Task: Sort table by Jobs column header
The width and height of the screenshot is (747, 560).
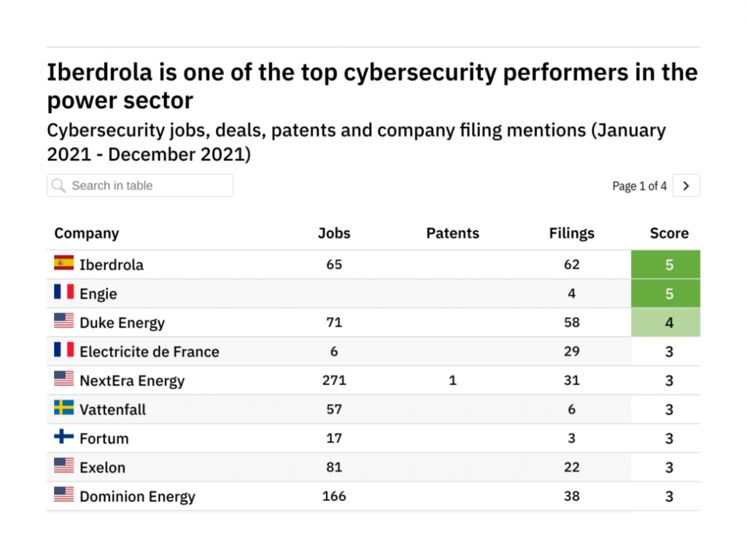Action: [334, 233]
